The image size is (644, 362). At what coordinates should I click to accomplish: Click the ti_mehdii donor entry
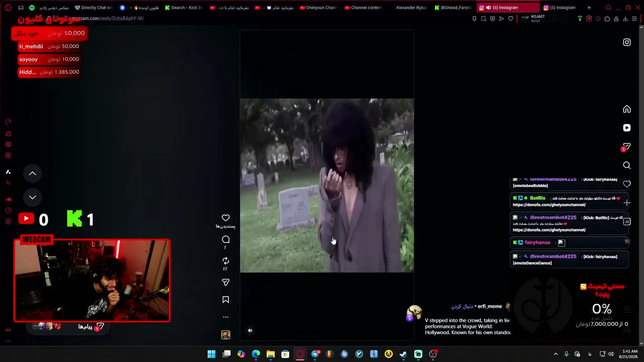(49, 46)
